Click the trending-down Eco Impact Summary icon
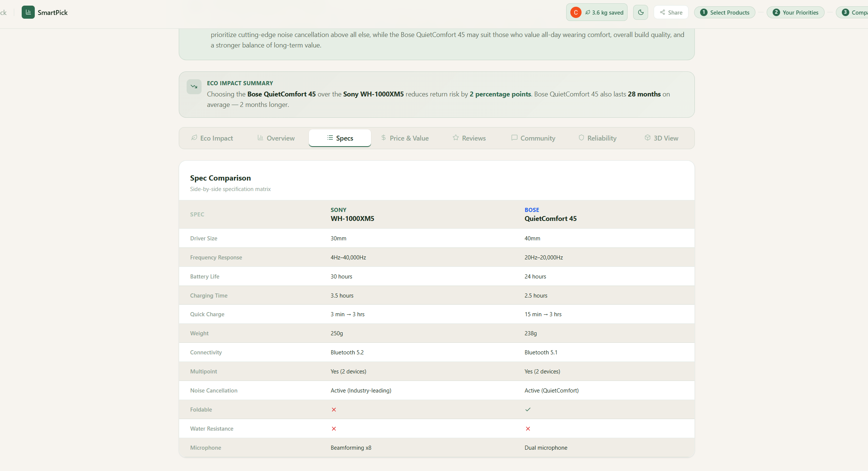868x471 pixels. click(194, 86)
